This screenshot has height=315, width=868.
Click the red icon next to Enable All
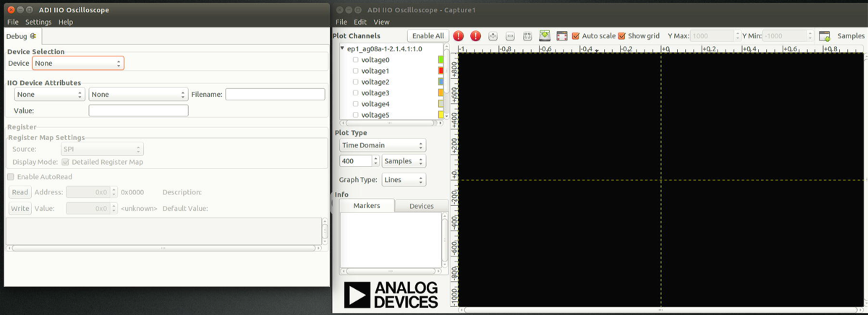tap(459, 35)
